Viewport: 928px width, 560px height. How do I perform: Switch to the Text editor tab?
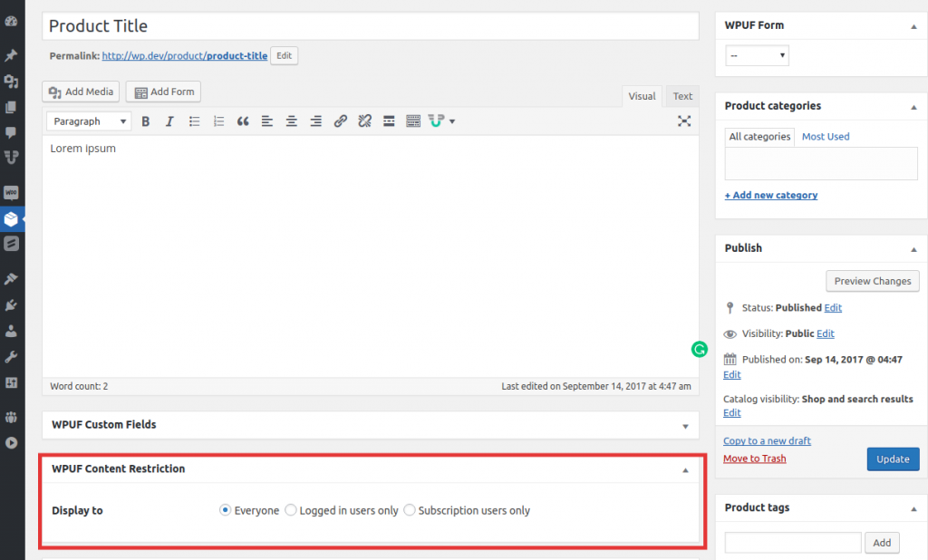(682, 95)
